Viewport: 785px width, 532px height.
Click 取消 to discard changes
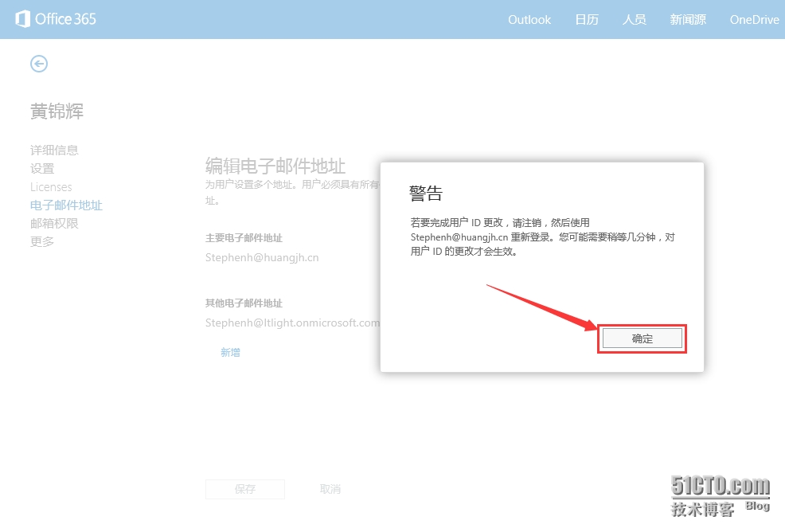(x=330, y=489)
